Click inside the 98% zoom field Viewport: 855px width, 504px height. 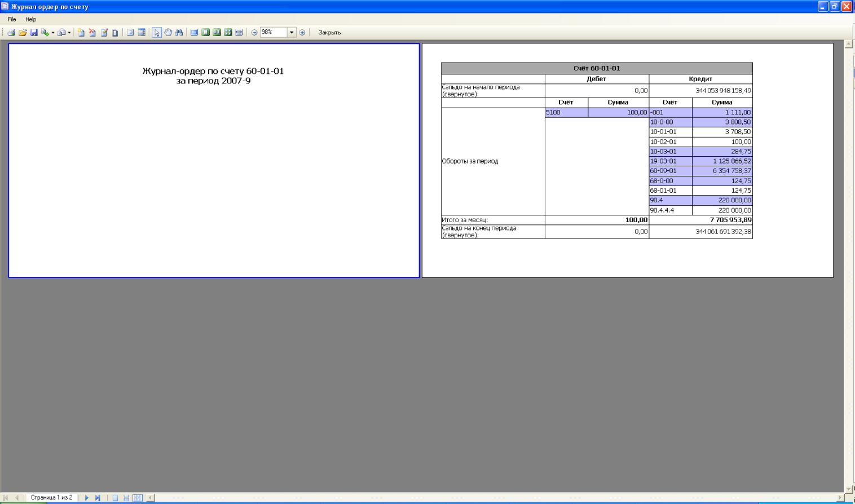click(274, 32)
